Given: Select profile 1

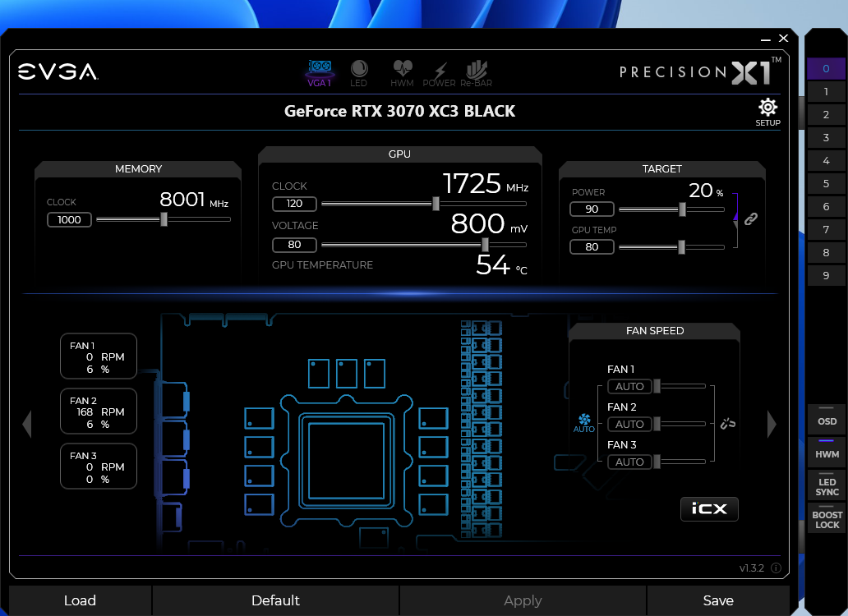Looking at the screenshot, I should point(826,91).
